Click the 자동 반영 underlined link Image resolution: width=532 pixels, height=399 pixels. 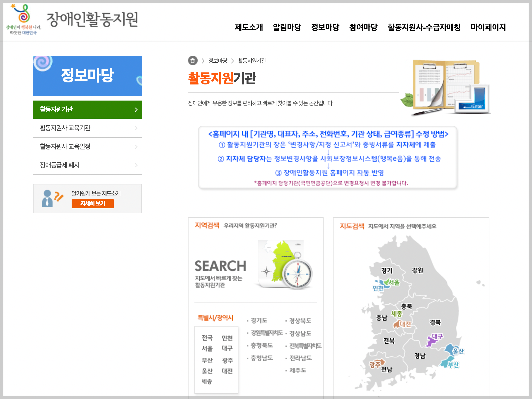370,173
